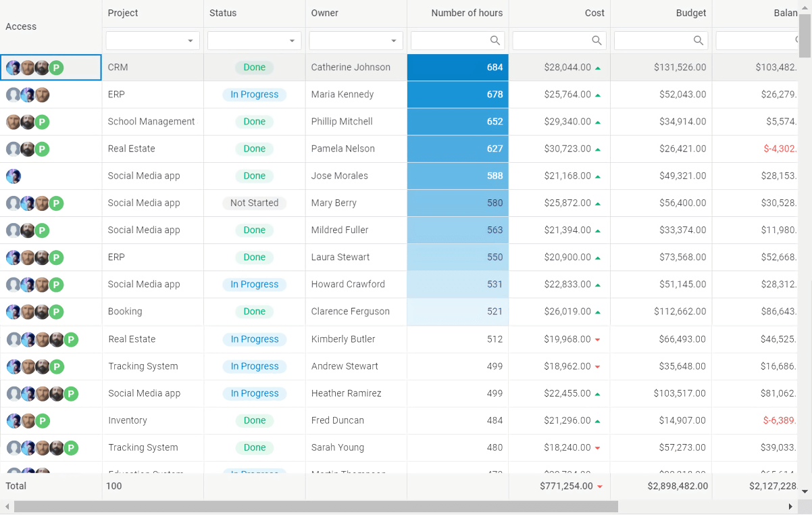
Task: Click the highlighted 684 hours cell
Action: pyautogui.click(x=458, y=68)
